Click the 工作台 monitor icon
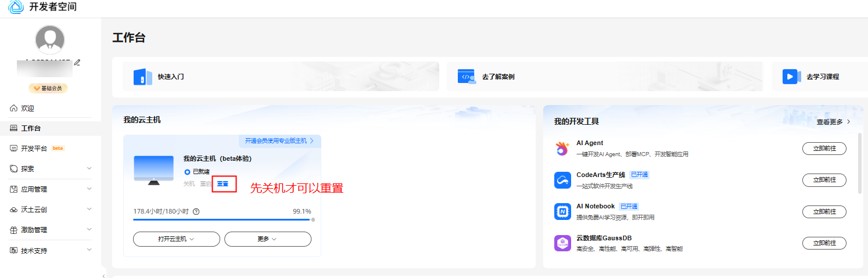Screen dimensions: 868x278 coord(14,128)
